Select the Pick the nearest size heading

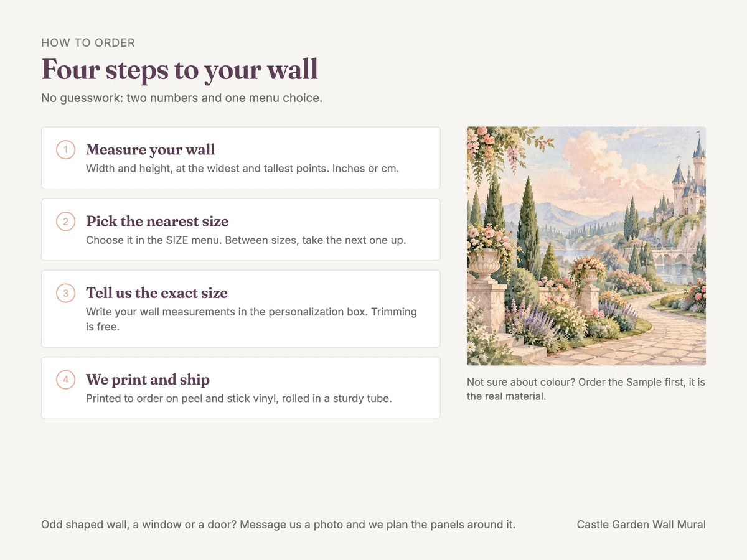(x=157, y=221)
